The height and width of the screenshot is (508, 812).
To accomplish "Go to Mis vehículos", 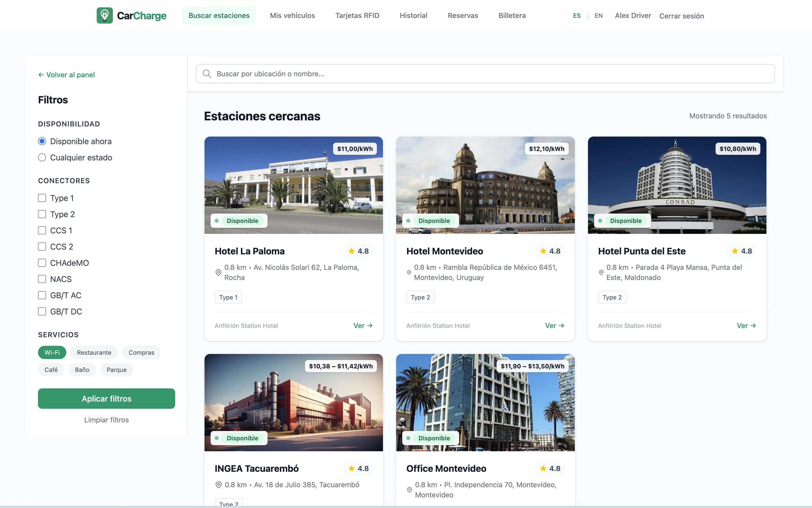I will click(x=292, y=15).
